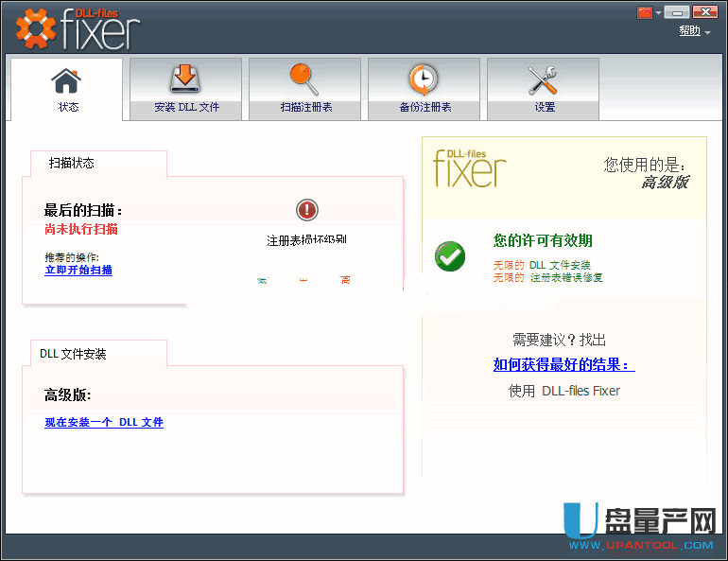
Task: Click the Chinese flag language icon
Action: click(x=646, y=12)
